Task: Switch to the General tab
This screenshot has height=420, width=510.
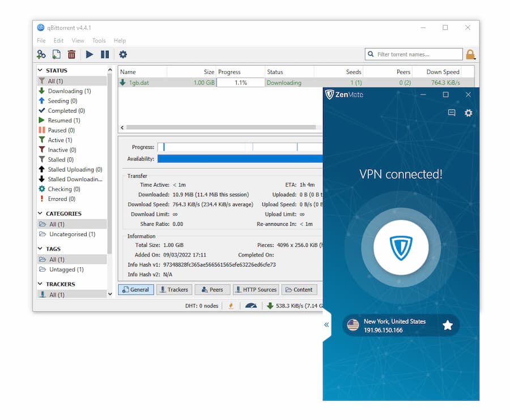Action: tap(136, 289)
